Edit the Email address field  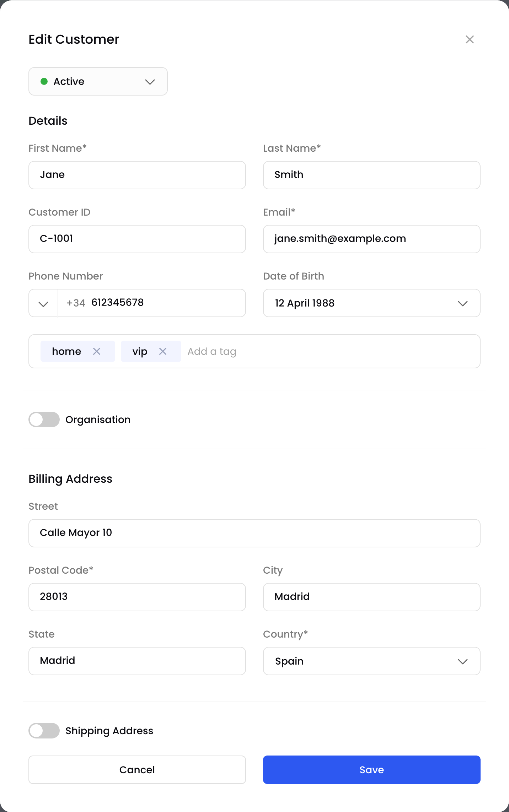coord(372,239)
